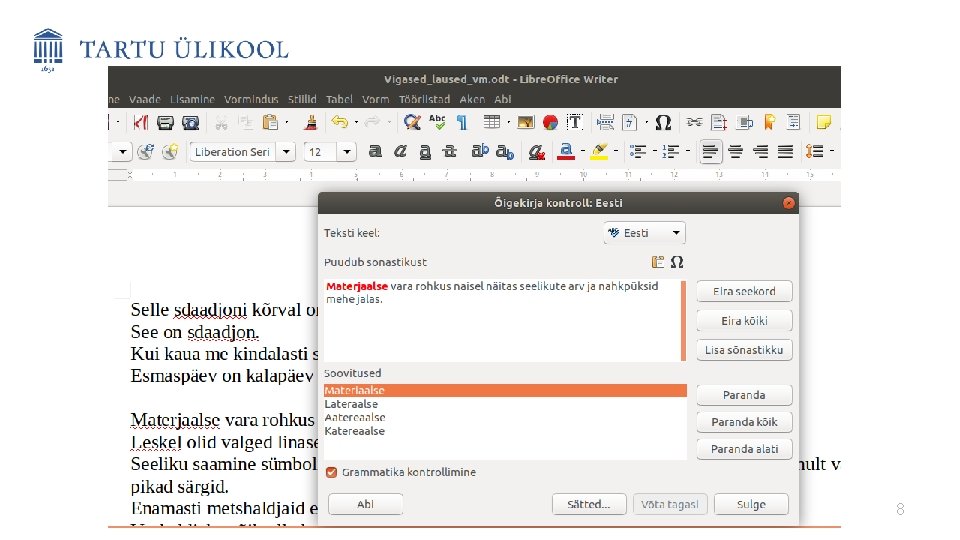Click the Paste clipboard icon
The width and height of the screenshot is (960, 540).
[270, 122]
